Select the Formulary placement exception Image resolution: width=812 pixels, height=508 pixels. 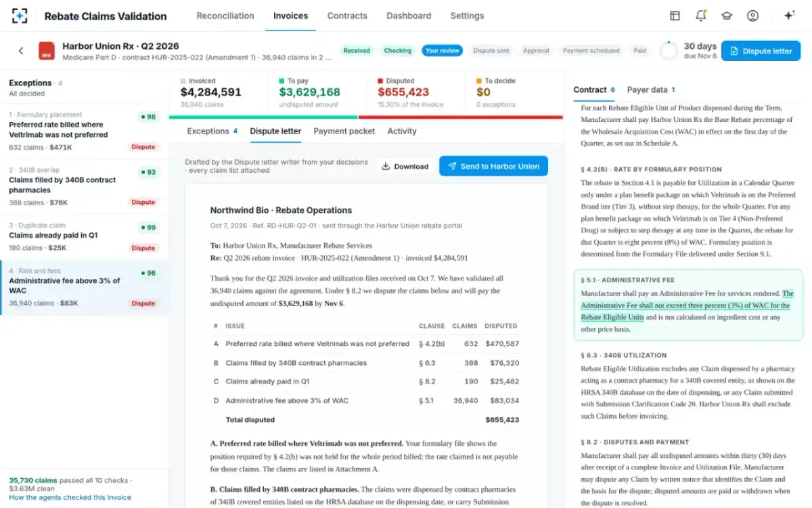[84, 131]
